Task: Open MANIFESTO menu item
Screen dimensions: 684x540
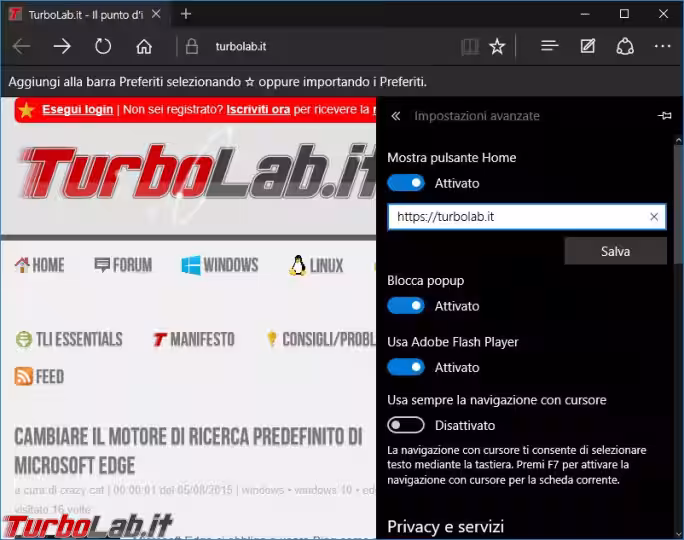Action: click(194, 339)
